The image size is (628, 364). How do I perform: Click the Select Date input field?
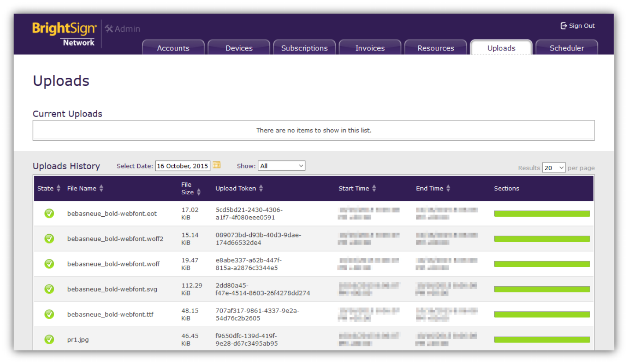pyautogui.click(x=183, y=166)
